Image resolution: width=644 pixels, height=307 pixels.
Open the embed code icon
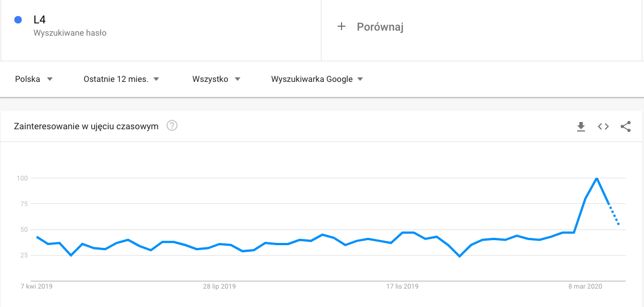click(x=603, y=126)
